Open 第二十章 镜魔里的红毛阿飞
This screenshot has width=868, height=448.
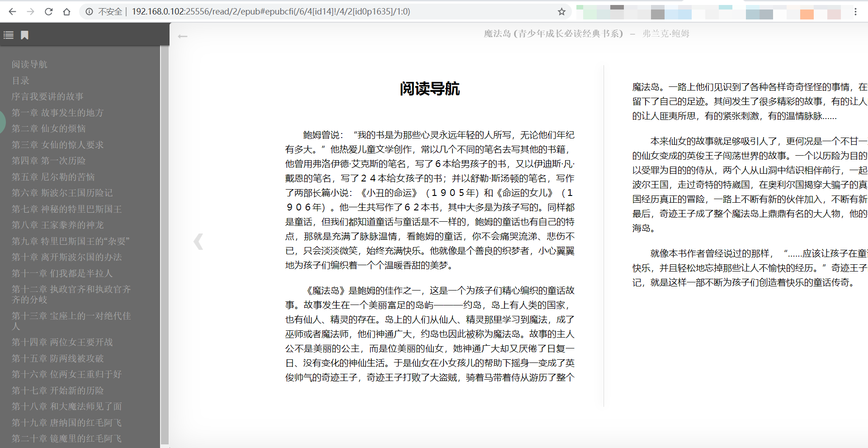(x=66, y=438)
